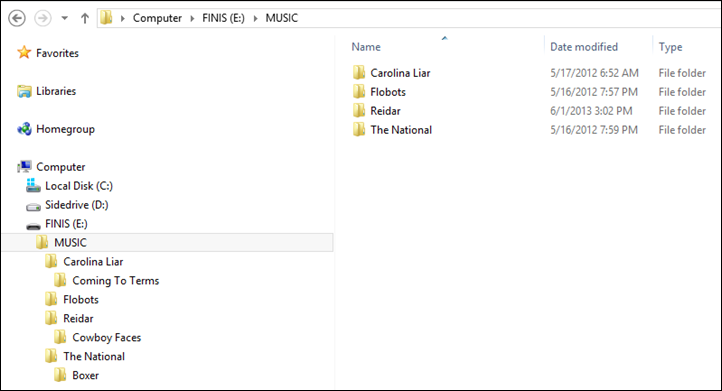Click date 6/1/2013 3:02 PM
Screen dimensions: 722x391
coord(591,111)
